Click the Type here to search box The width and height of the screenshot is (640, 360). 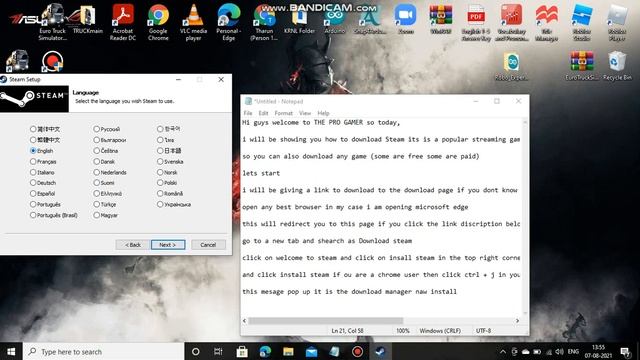click(104, 351)
